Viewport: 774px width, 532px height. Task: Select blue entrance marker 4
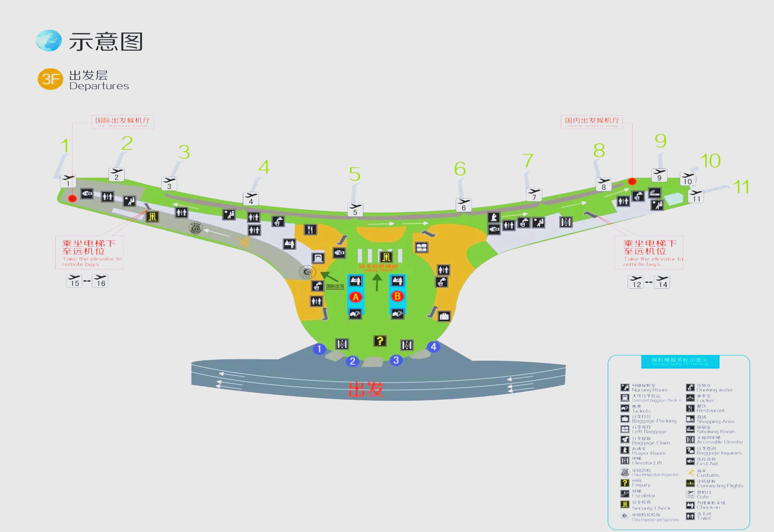pyautogui.click(x=433, y=347)
